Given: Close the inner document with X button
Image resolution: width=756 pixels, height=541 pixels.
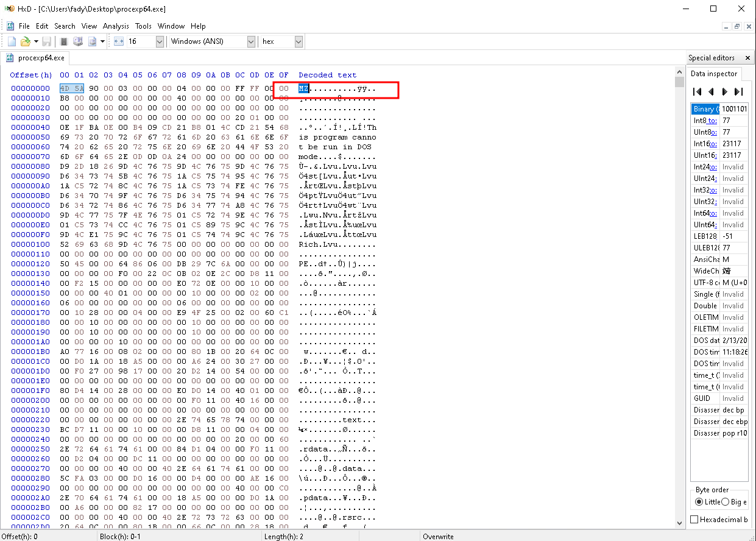Looking at the screenshot, I should coord(748,26).
